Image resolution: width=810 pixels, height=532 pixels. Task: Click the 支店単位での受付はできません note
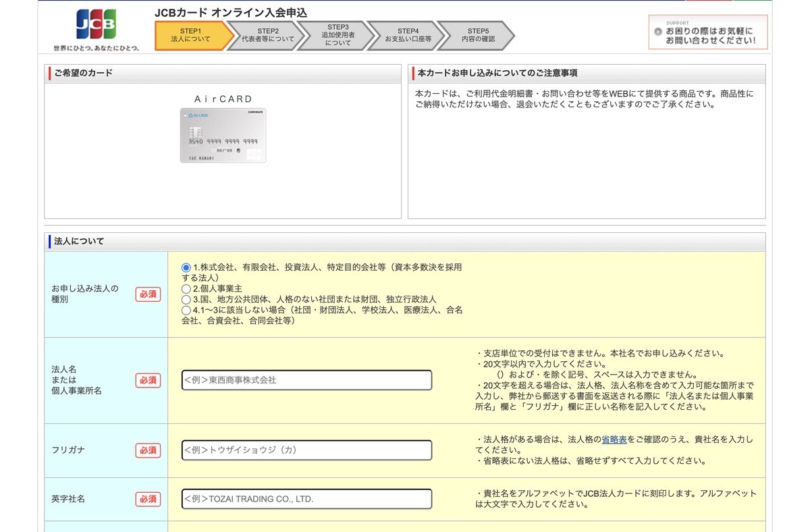pyautogui.click(x=599, y=353)
